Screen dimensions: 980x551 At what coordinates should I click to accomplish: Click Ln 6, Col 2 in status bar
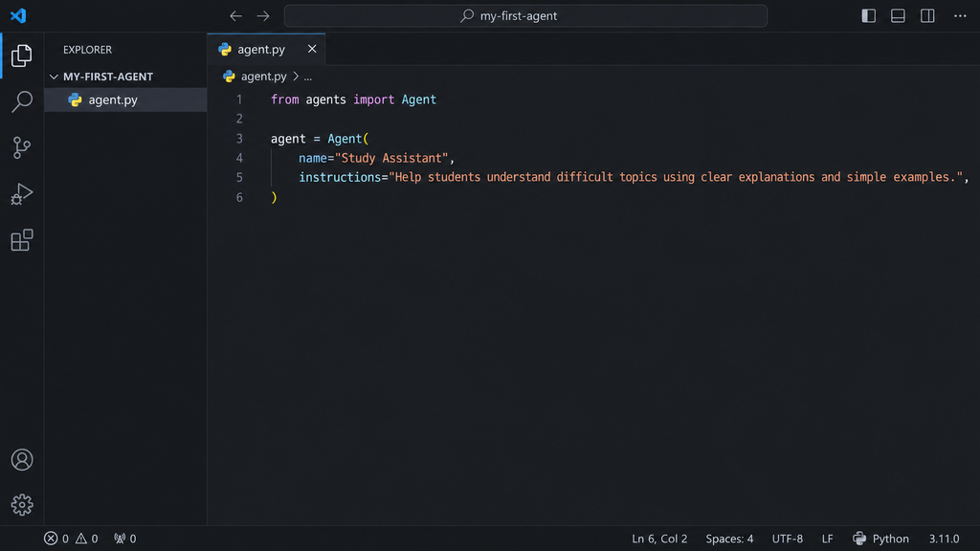click(x=659, y=539)
